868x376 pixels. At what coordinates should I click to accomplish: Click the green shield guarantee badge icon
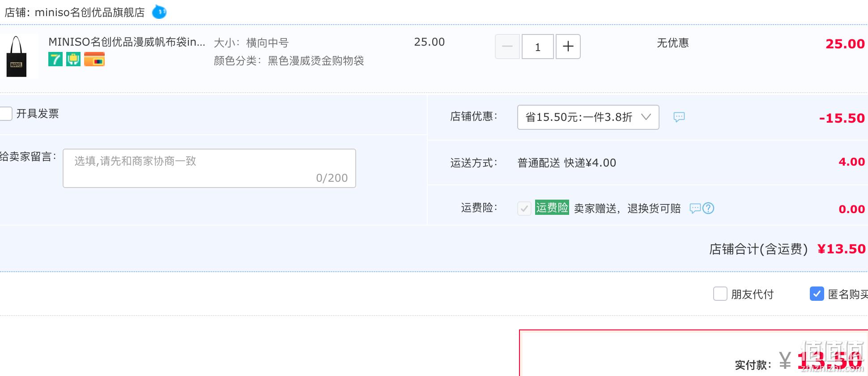[73, 59]
